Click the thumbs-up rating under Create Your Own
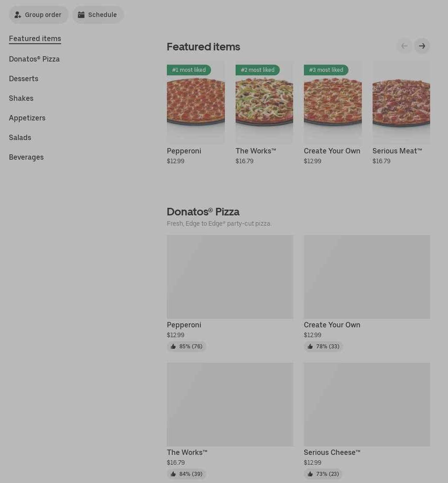 click(x=324, y=347)
